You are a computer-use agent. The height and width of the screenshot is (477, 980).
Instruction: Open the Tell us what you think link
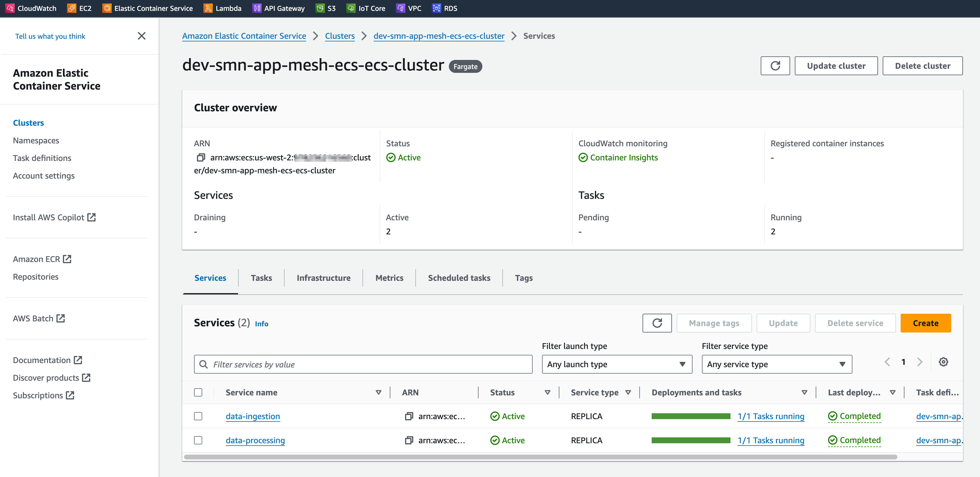point(50,36)
